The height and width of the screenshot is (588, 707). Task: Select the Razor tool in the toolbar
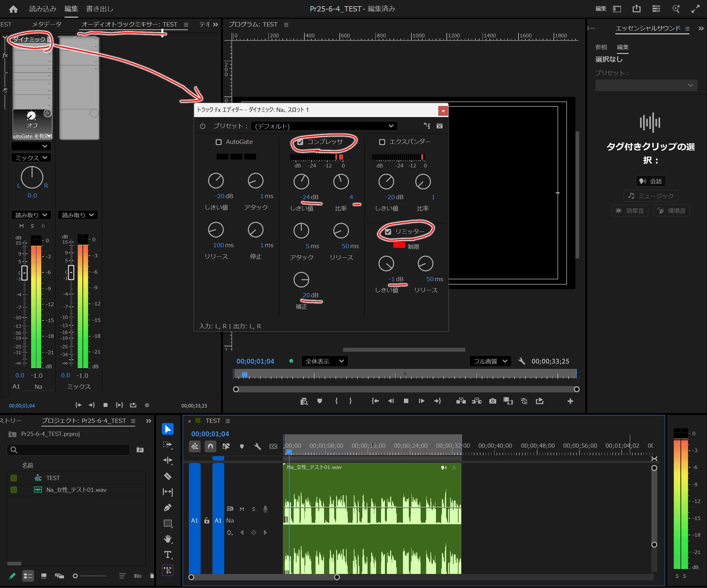pyautogui.click(x=168, y=476)
